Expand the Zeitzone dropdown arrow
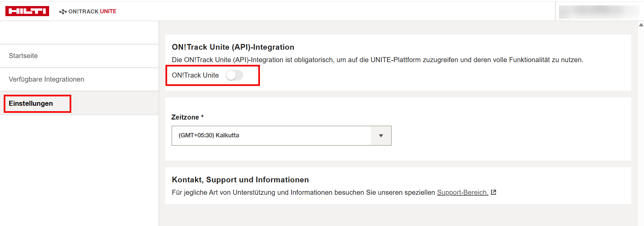 pyautogui.click(x=381, y=136)
